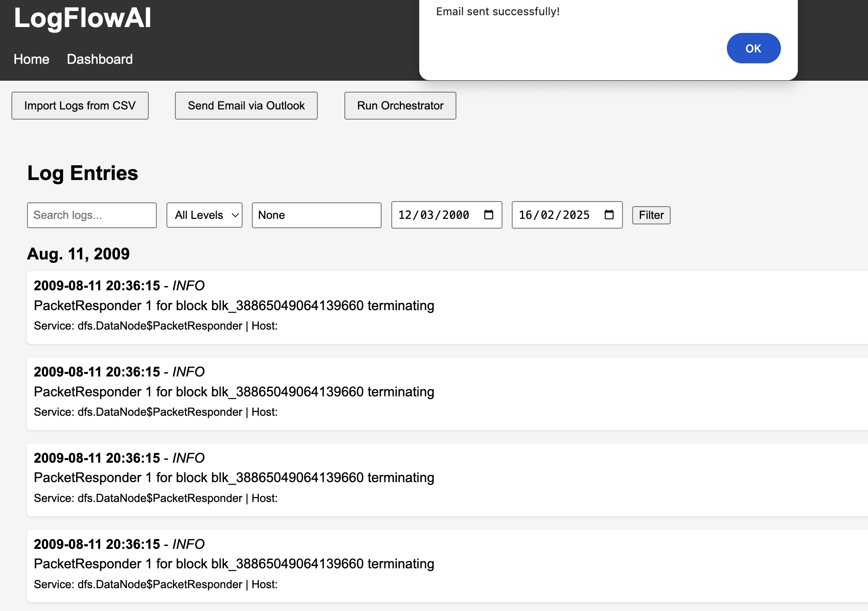
Task: Expand the All Levels dropdown
Action: coord(205,215)
